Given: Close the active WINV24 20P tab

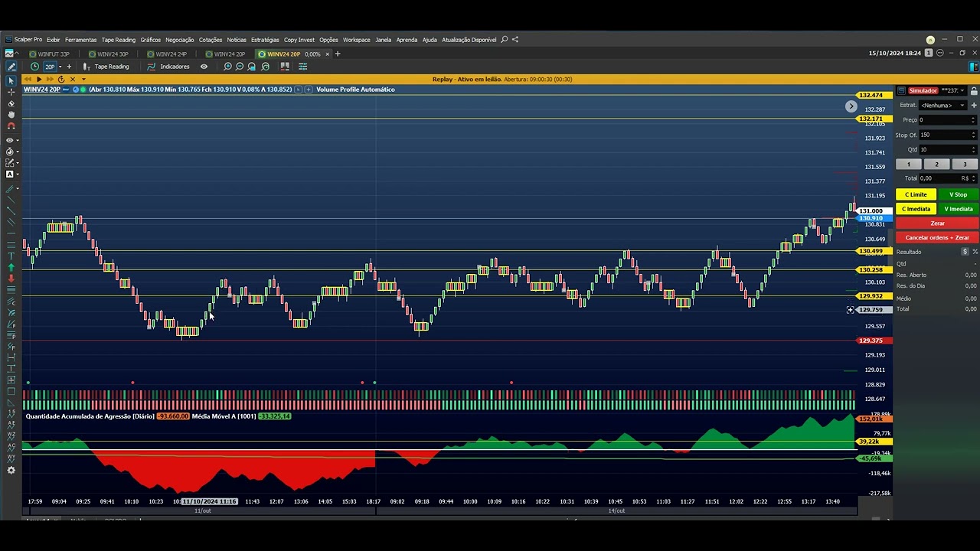Looking at the screenshot, I should tap(328, 54).
